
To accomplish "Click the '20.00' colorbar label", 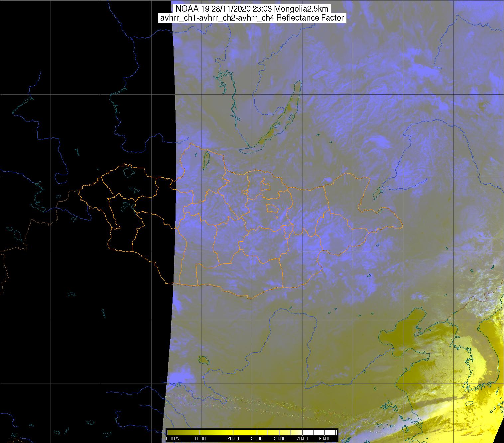I will [x=234, y=438].
